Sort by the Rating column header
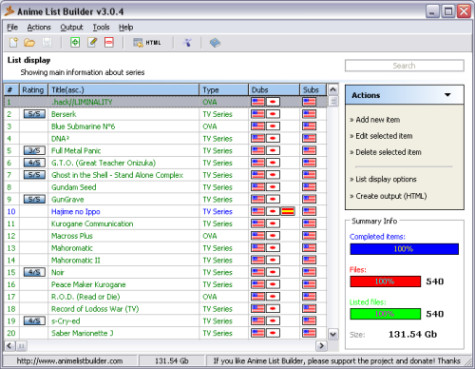The width and height of the screenshot is (475, 369). (x=33, y=90)
